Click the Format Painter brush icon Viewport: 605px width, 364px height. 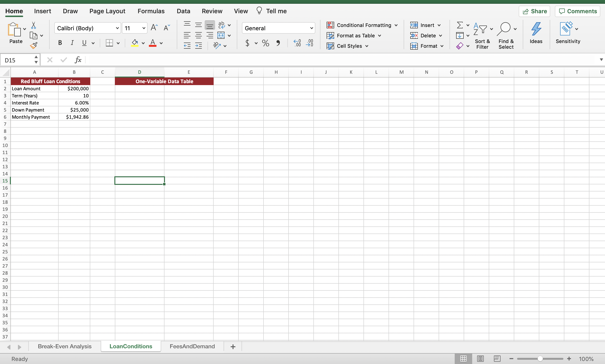(x=34, y=46)
